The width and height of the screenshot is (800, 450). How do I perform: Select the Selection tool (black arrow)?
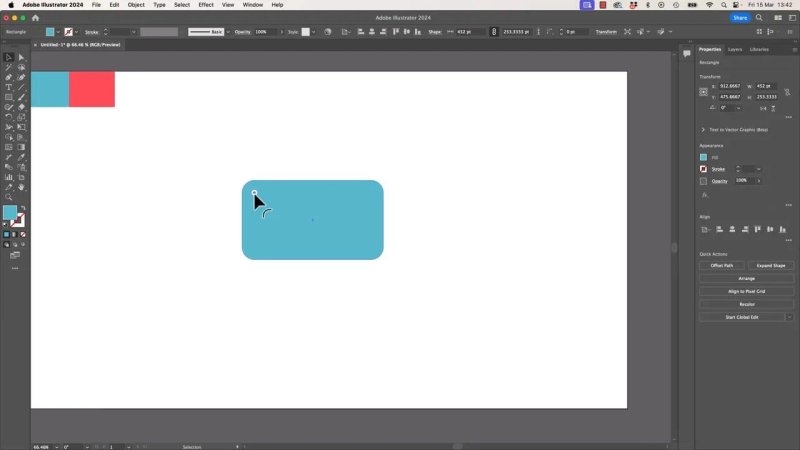coord(9,57)
